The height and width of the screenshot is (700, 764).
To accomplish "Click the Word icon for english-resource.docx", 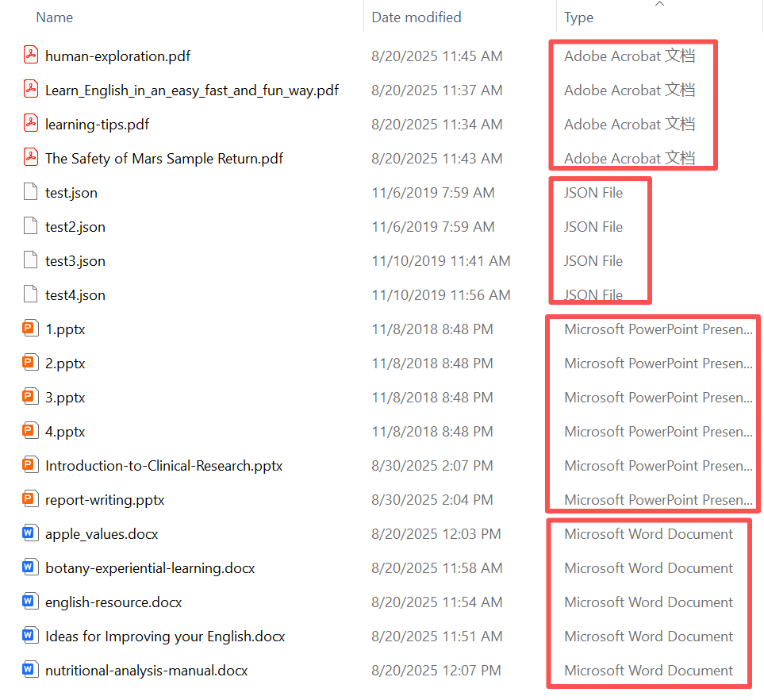I will [x=30, y=601].
